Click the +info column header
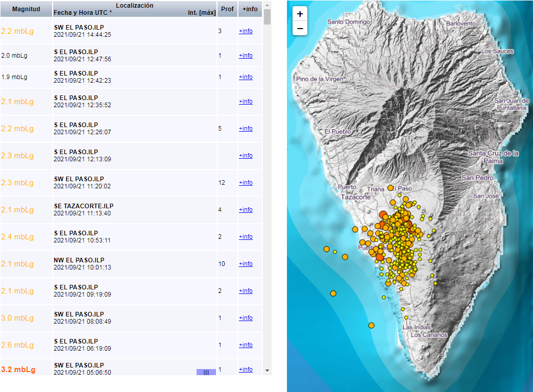Screen dimensions: 533x392 [x=250, y=9]
